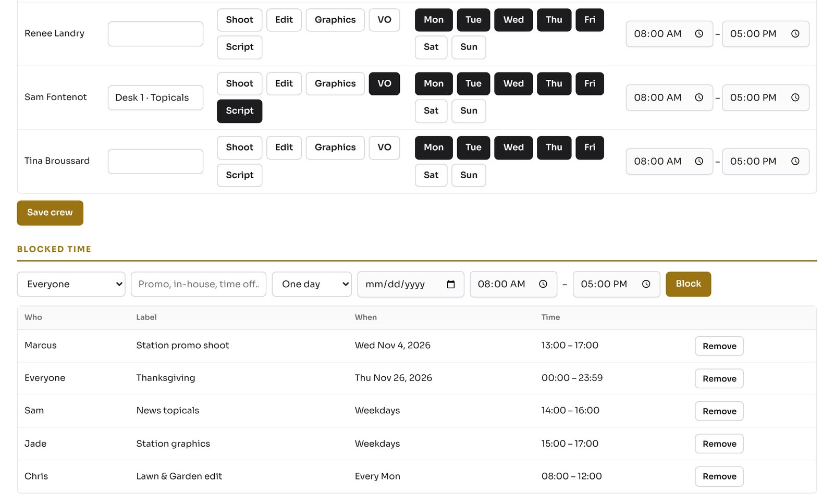
Task: Open clock picker for Renee Landry end time
Action: click(795, 34)
